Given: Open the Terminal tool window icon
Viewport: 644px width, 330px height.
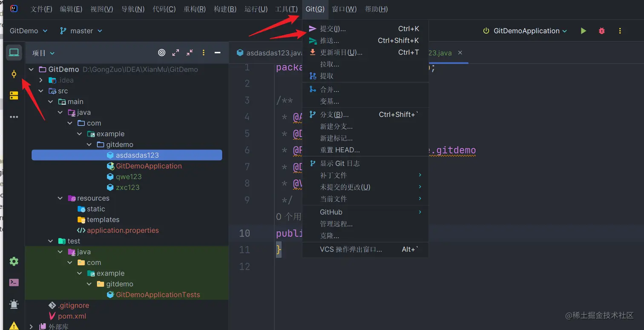Looking at the screenshot, I should [x=14, y=282].
